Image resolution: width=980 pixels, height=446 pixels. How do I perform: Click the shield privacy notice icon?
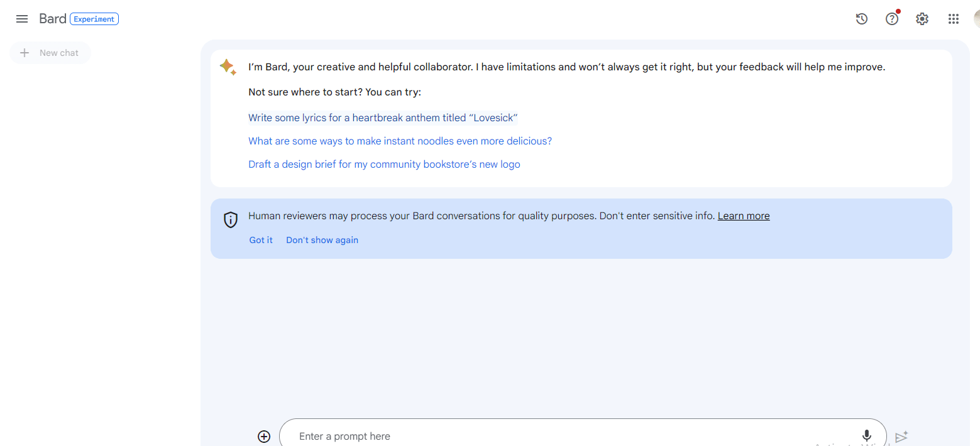(231, 220)
